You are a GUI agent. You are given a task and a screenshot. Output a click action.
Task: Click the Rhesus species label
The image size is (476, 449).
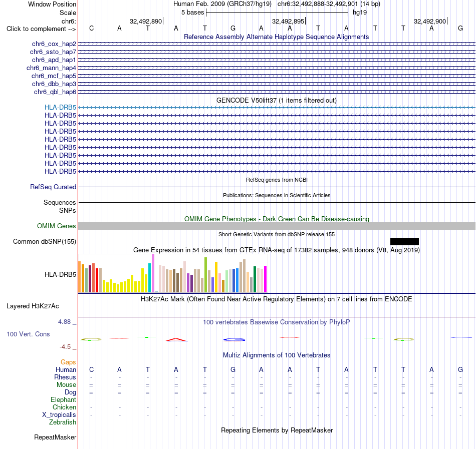pyautogui.click(x=65, y=377)
